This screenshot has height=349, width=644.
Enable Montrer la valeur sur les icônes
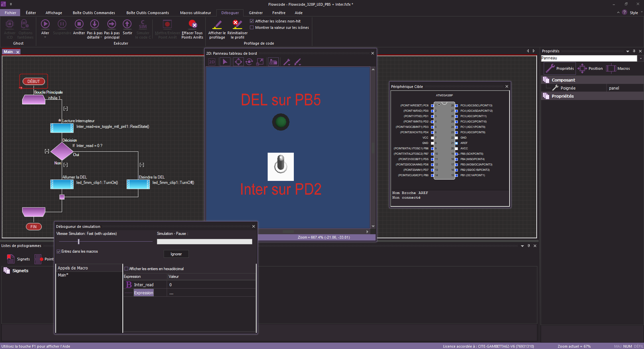point(252,28)
